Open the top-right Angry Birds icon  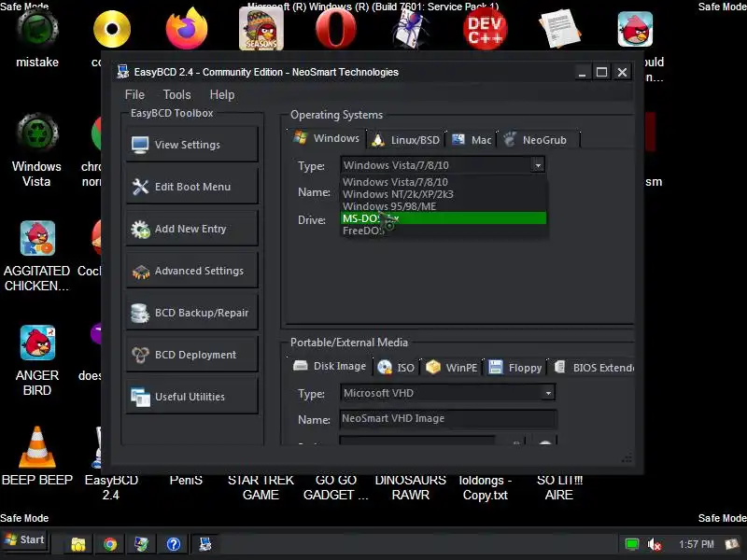pyautogui.click(x=635, y=29)
